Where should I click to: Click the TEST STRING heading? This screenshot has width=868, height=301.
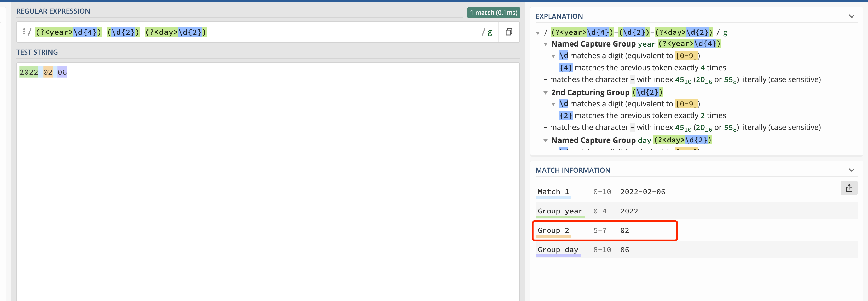(x=37, y=52)
